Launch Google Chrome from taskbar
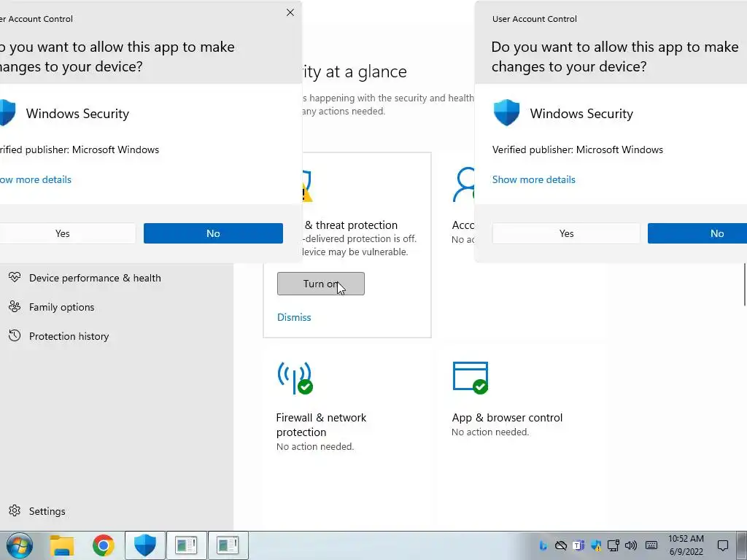Screen dimensions: 747x560 pyautogui.click(x=104, y=545)
